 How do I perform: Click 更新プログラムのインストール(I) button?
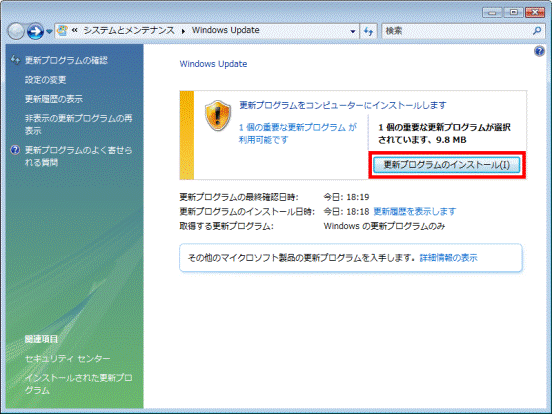tap(446, 165)
